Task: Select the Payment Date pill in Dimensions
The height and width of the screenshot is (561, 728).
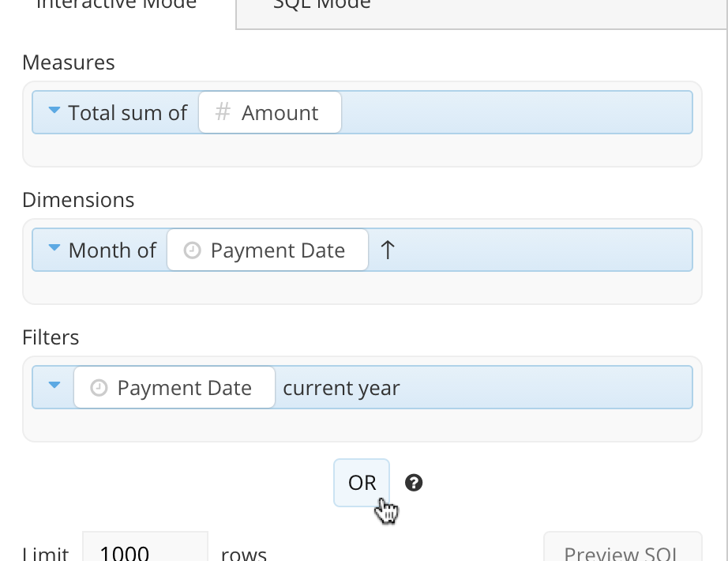Action: click(268, 250)
